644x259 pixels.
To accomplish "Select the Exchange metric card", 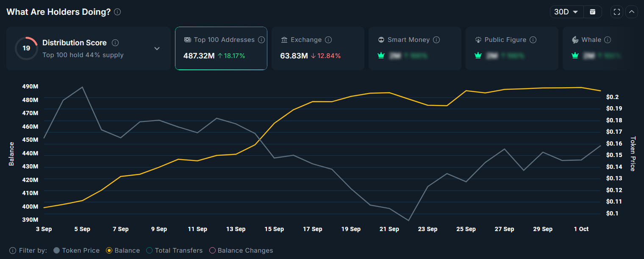I will pos(318,48).
